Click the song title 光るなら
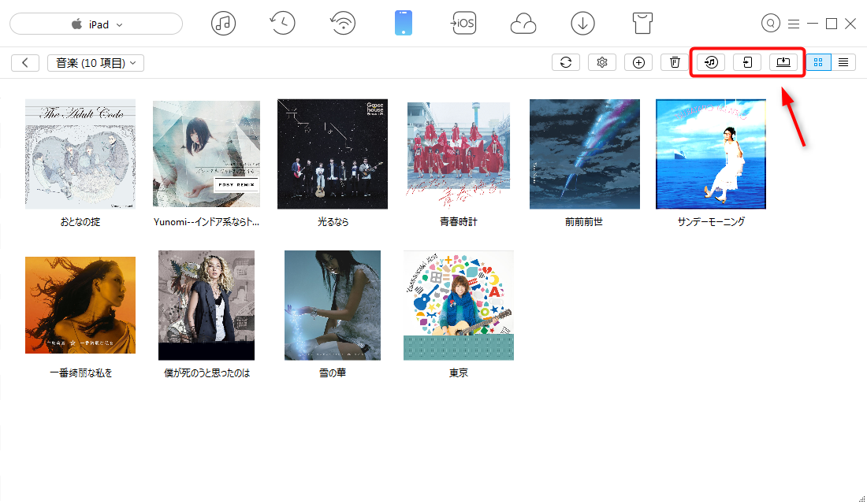This screenshot has width=867, height=504. pyautogui.click(x=333, y=222)
